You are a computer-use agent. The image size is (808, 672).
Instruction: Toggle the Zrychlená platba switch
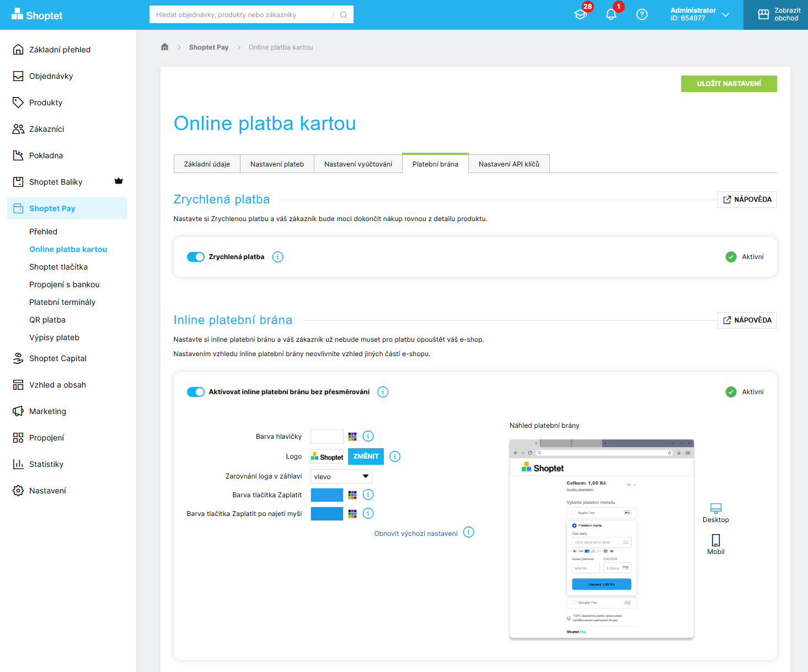[196, 257]
